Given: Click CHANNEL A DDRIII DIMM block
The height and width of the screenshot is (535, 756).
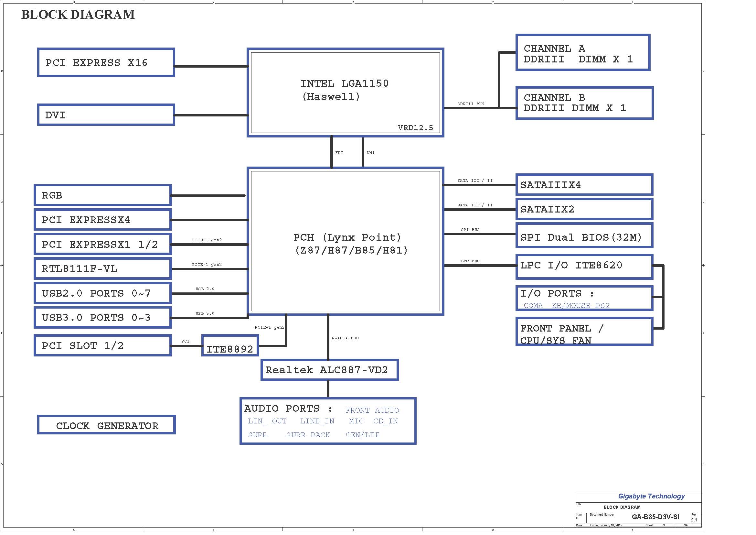Looking at the screenshot, I should coord(582,53).
